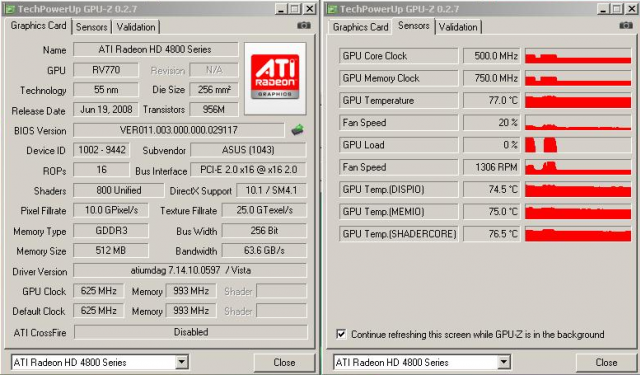Screen dimensions: 640x375
Task: Open Graphics Card tab in left window
Action: (38, 26)
